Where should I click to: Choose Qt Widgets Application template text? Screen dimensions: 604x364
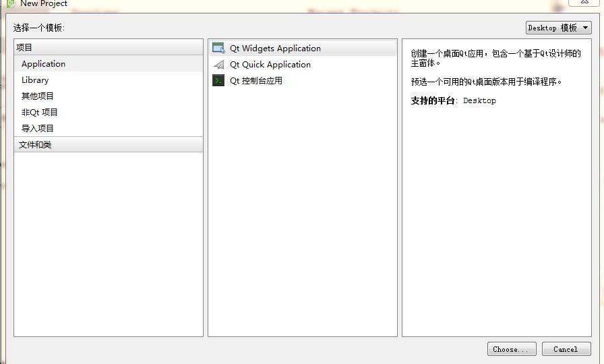[275, 48]
